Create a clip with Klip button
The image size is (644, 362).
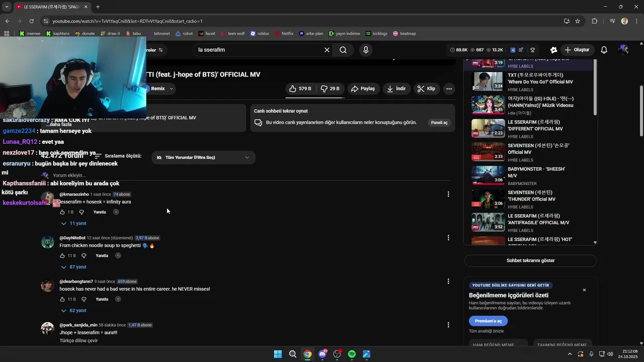tap(426, 88)
